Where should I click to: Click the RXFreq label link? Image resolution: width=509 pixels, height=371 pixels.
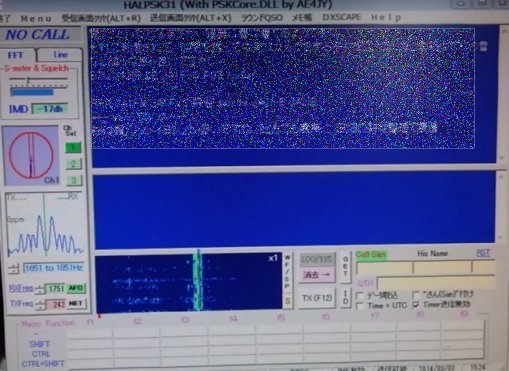click(21, 288)
